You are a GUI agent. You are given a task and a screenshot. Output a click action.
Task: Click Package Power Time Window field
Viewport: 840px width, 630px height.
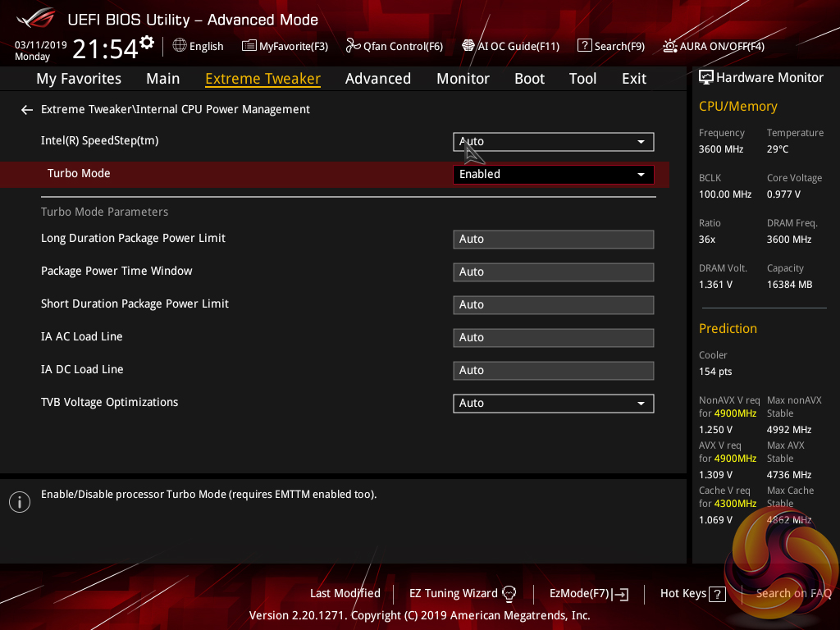[554, 272]
